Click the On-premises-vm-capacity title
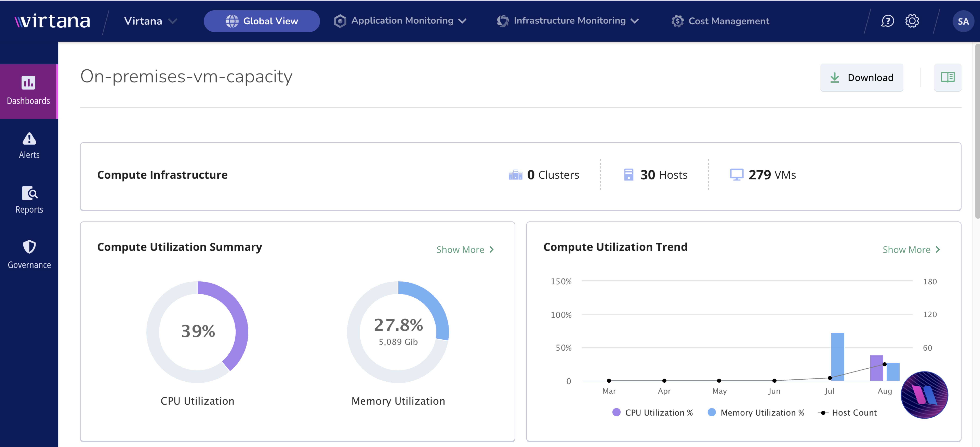The image size is (980, 447). coord(186,76)
